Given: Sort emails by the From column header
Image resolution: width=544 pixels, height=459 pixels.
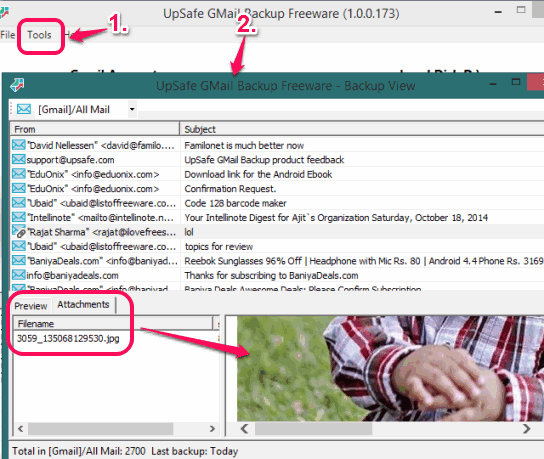Looking at the screenshot, I should (95, 129).
